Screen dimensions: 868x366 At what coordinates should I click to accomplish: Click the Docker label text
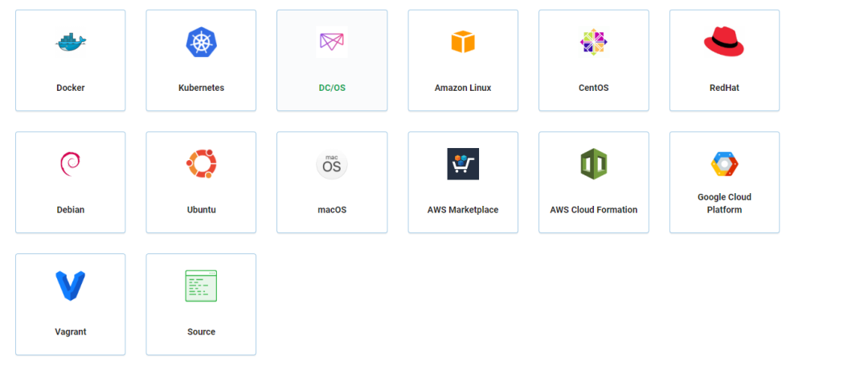[x=70, y=88]
